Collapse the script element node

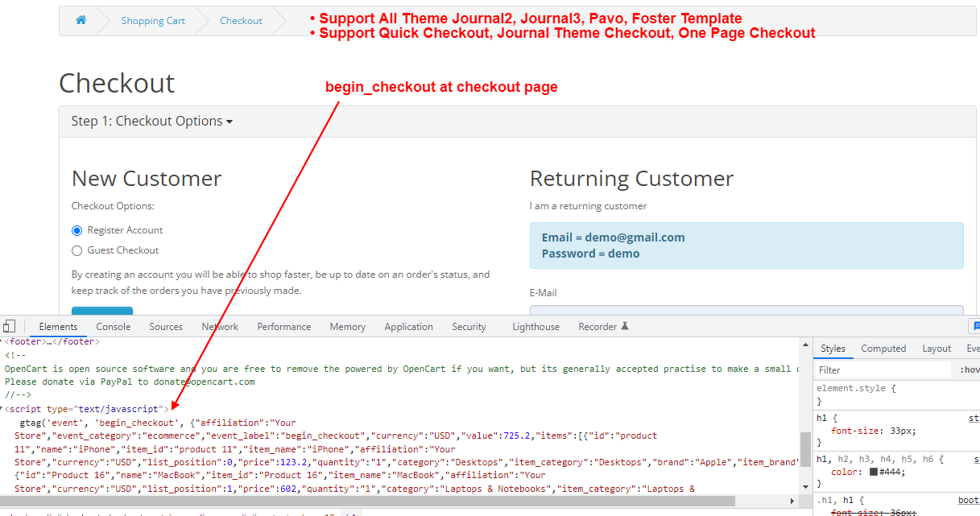pyautogui.click(x=2, y=410)
